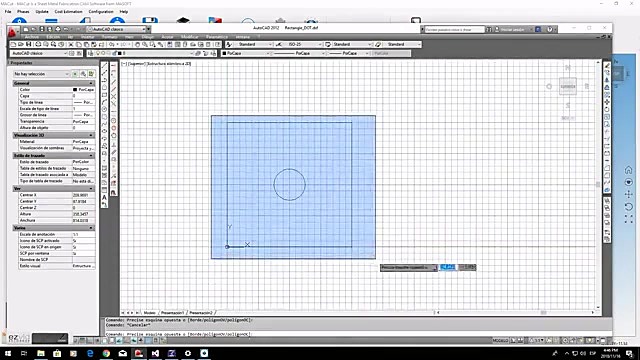
Task: Click Save in the quick access toolbar
Action: (x=42, y=29)
